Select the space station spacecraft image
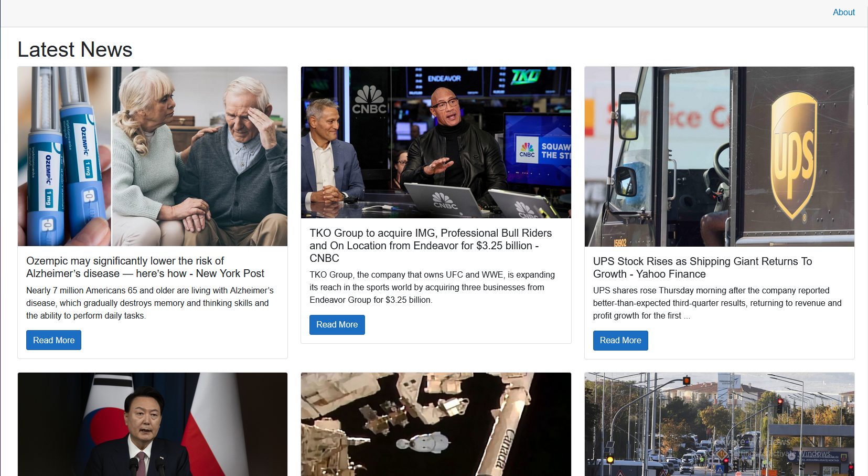The height and width of the screenshot is (476, 868). (435, 424)
